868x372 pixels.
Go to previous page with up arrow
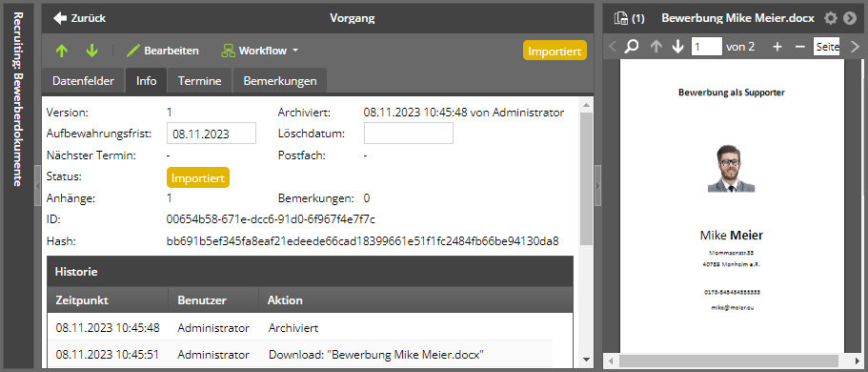(656, 47)
